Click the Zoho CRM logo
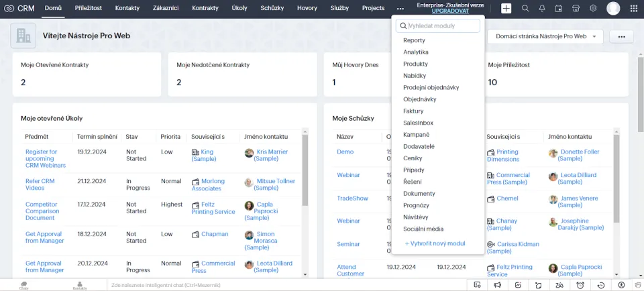Screen dimensions: 644x291 coord(19,8)
